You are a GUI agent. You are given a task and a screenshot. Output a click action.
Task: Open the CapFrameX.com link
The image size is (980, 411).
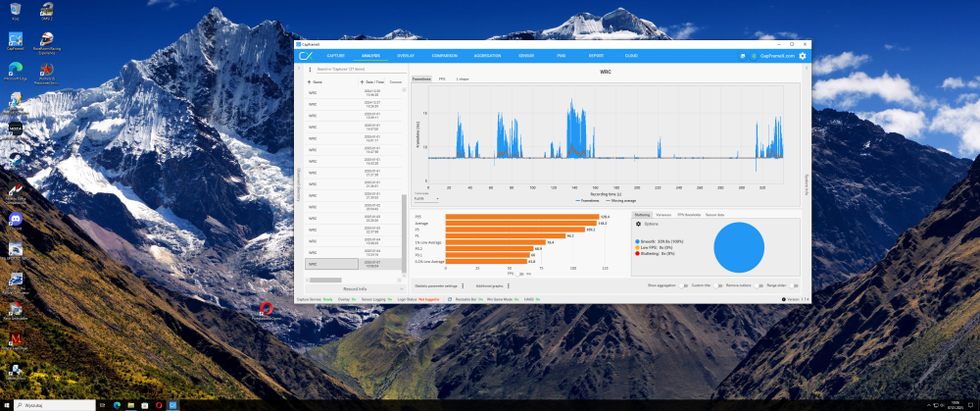777,56
